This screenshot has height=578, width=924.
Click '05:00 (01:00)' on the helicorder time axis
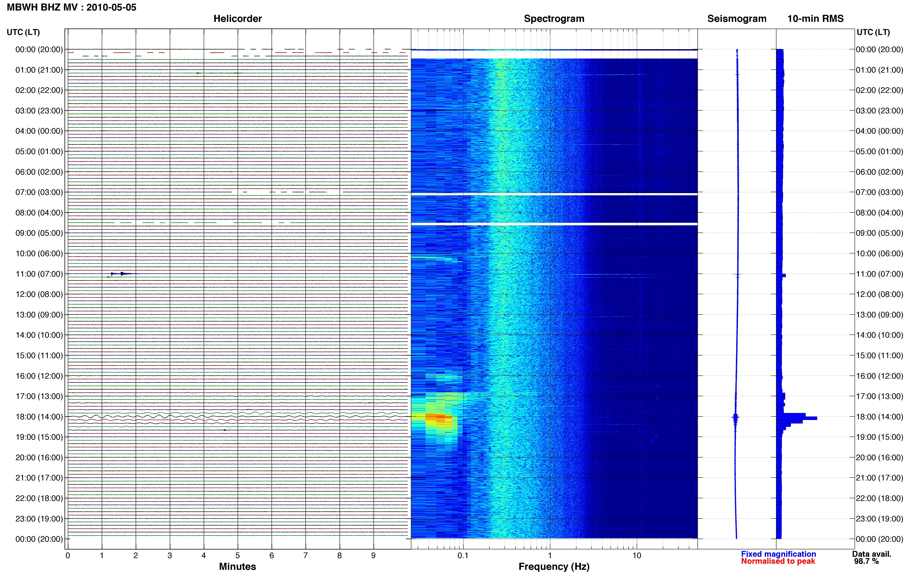(39, 151)
